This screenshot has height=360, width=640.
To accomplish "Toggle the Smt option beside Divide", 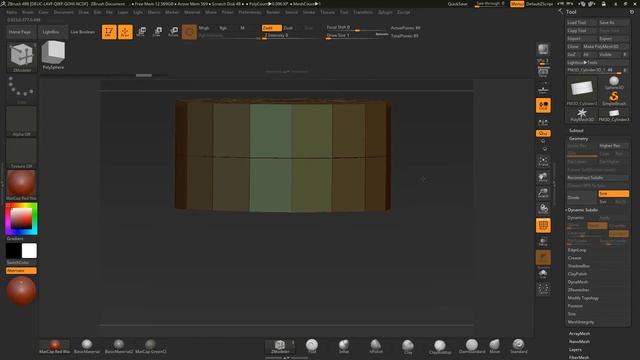I will point(613,193).
